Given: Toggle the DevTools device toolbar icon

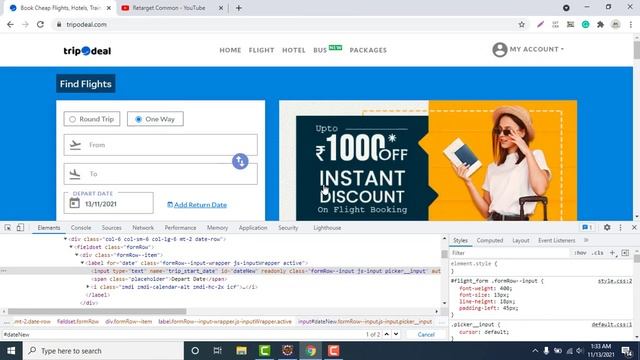Looking at the screenshot, I should pos(20,228).
